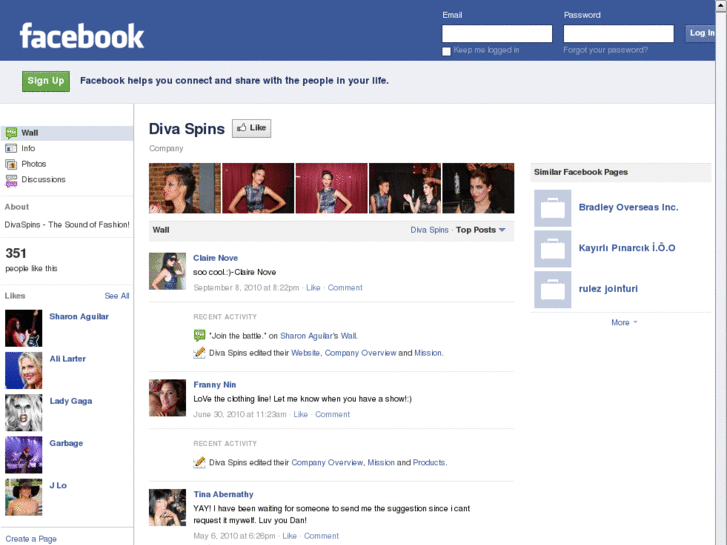Click in the Password input field

(x=619, y=33)
